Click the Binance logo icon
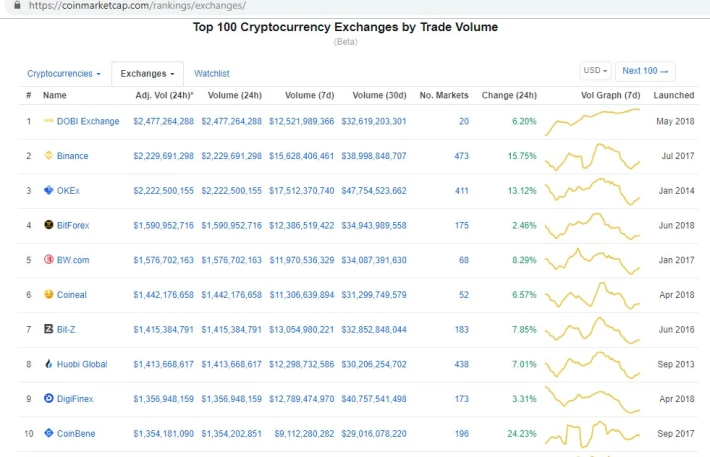Screen dimensions: 710x457 (48, 155)
